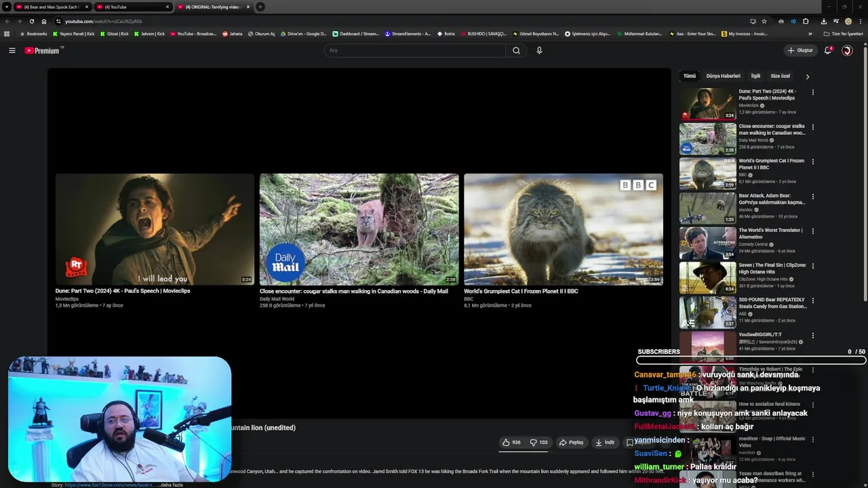Select the Tümü filter chip
The width and height of the screenshot is (868, 488).
[690, 76]
